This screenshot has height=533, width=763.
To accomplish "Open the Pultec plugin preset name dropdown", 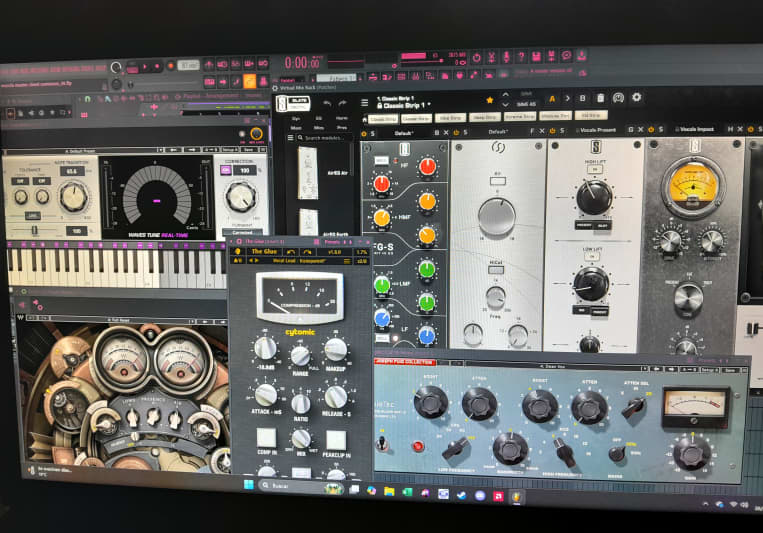I will pos(554,366).
